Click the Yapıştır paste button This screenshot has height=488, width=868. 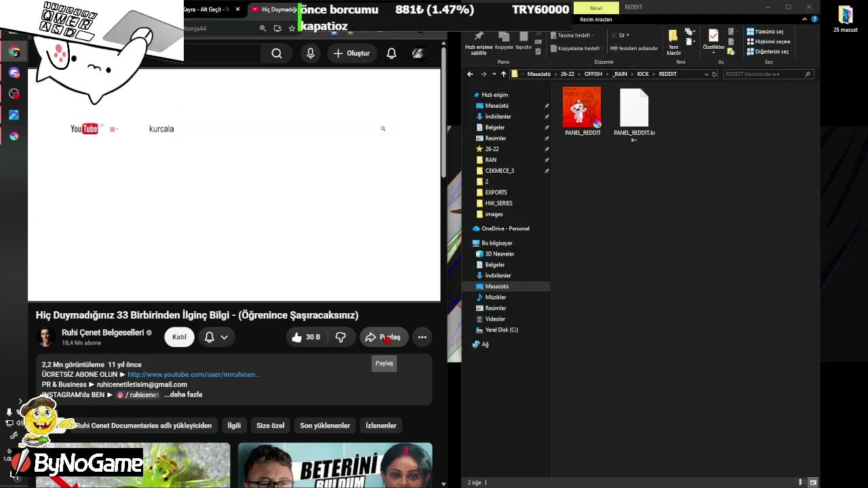[x=524, y=41]
